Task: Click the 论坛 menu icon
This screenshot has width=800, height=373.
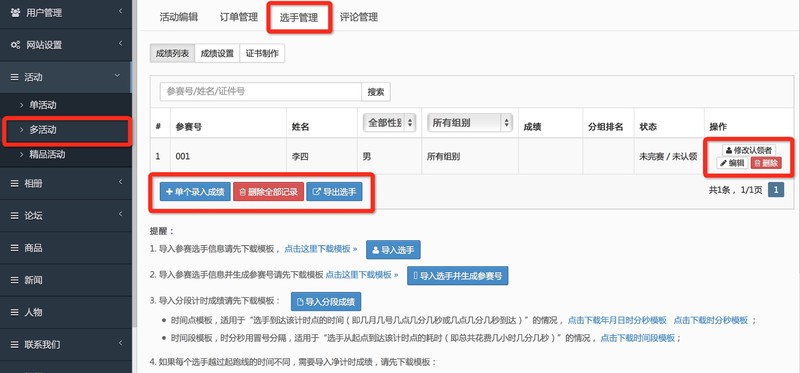Action: pos(15,215)
